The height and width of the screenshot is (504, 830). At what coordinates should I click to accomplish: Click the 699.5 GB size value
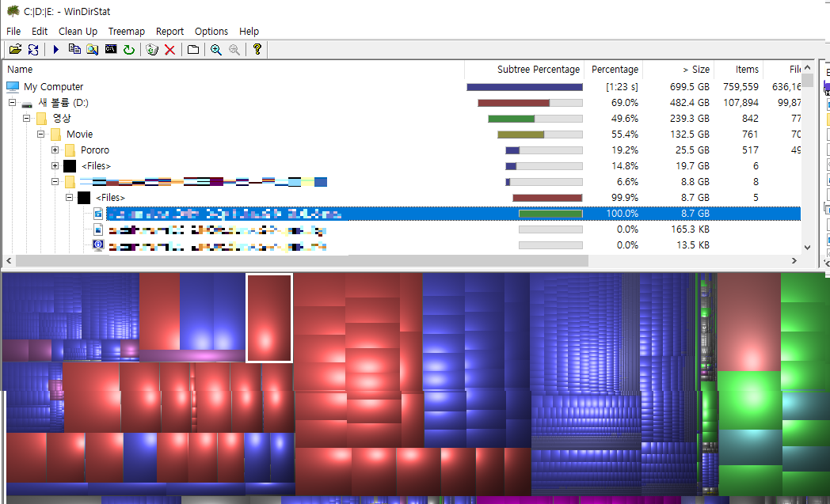coord(689,87)
